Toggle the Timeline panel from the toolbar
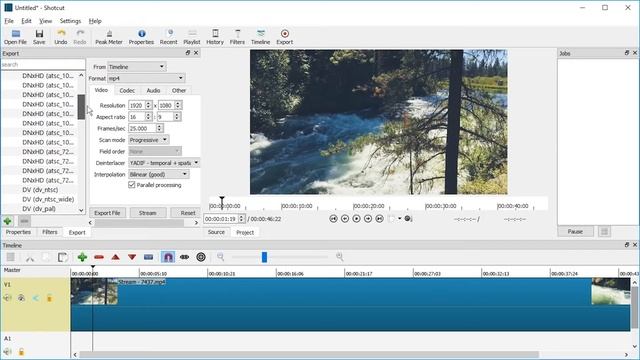 click(x=260, y=37)
